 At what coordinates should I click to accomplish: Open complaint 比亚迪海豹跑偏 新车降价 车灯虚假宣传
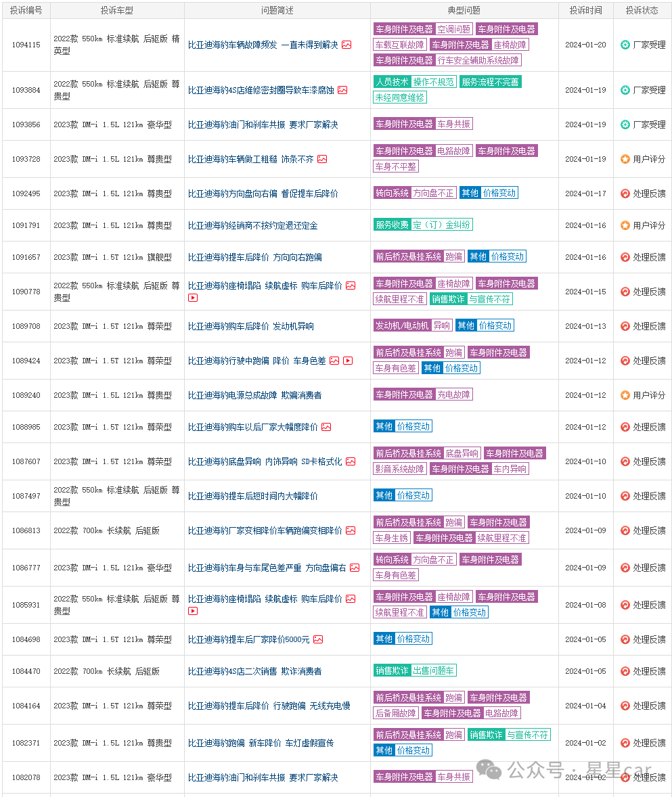coord(261,743)
